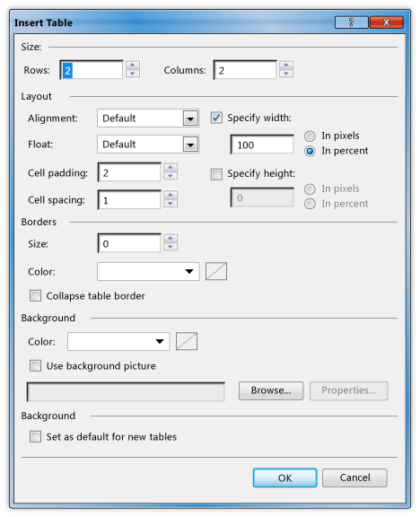The height and width of the screenshot is (517, 420).
Task: Decrease the Columns count with down arrow
Action: click(286, 74)
